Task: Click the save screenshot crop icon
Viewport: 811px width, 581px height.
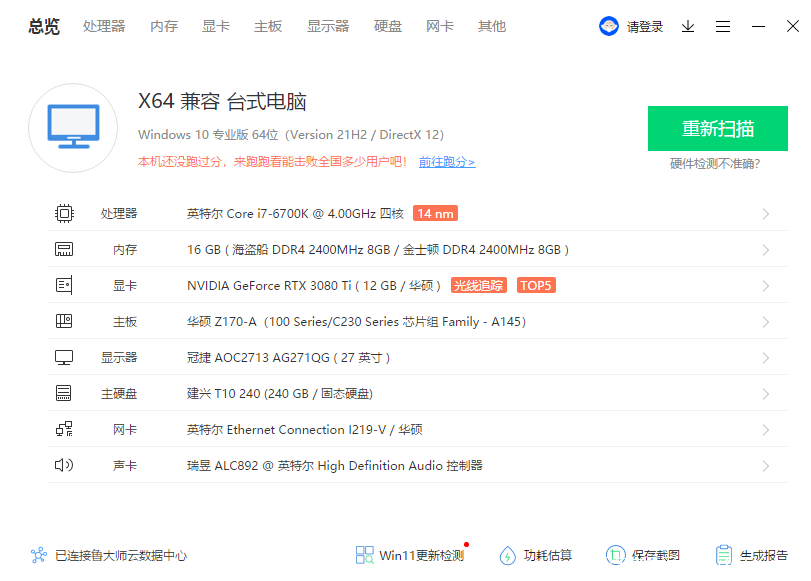Action: 615,555
